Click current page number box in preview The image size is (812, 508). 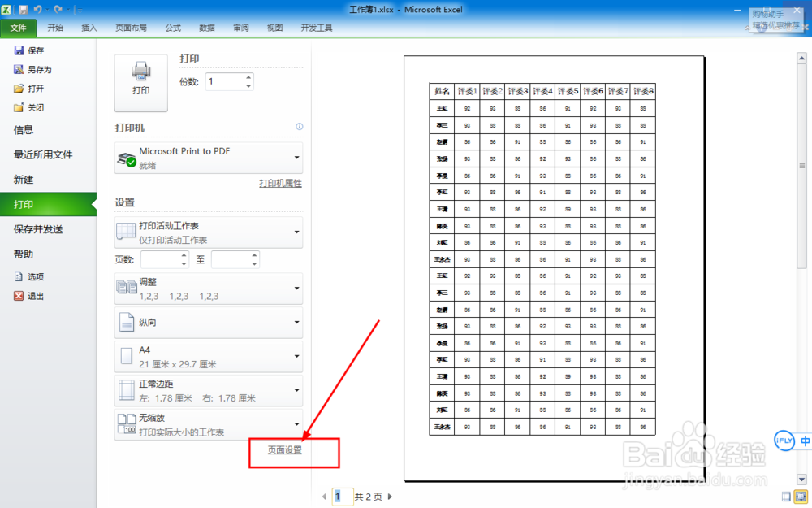[343, 497]
